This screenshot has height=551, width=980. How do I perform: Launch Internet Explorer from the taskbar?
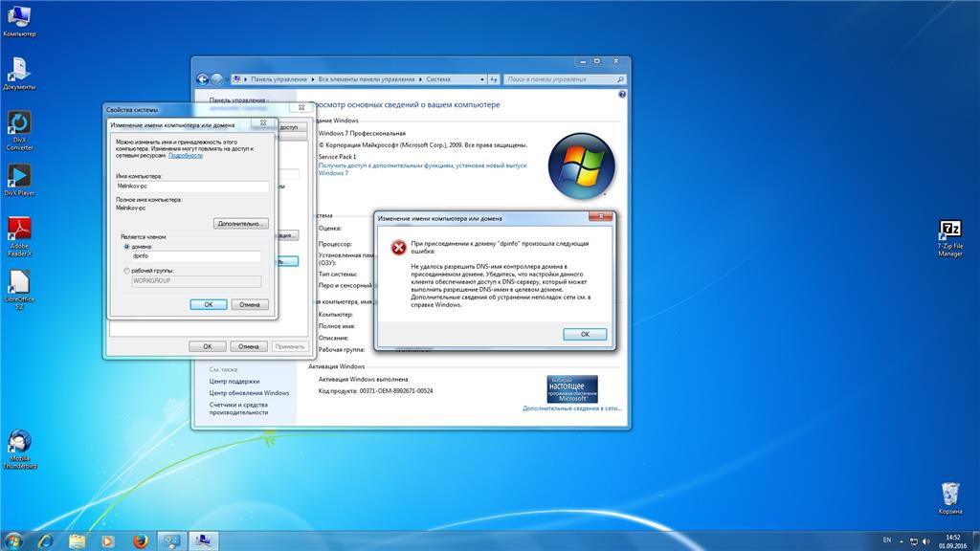46,541
